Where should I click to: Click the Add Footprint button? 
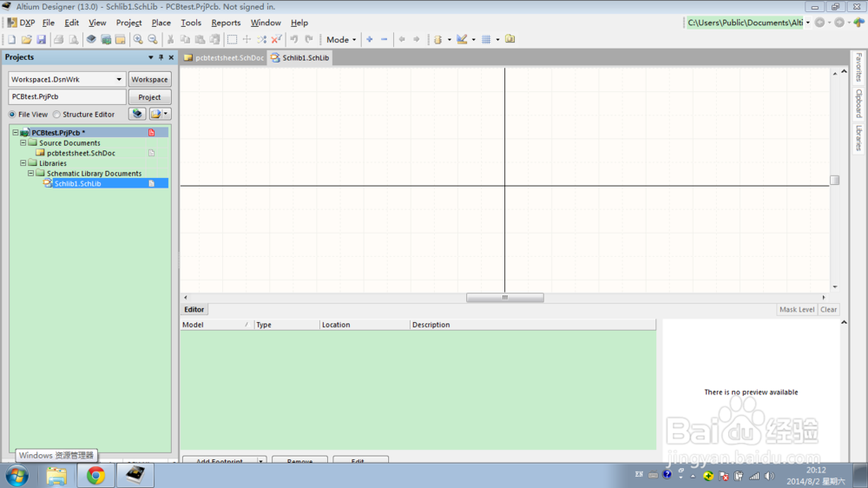pos(220,460)
